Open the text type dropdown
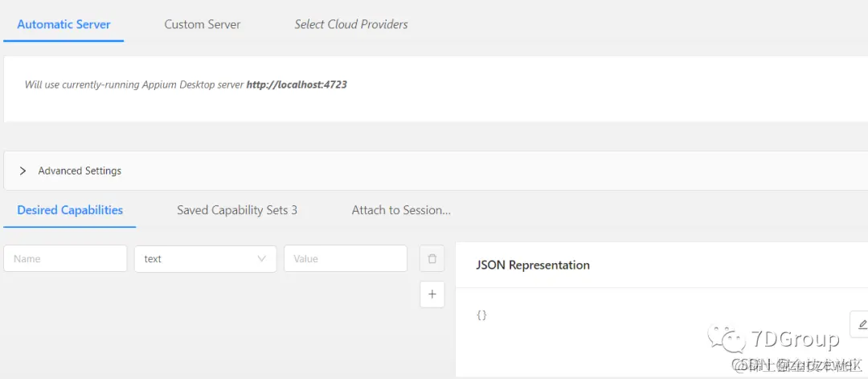 (206, 259)
